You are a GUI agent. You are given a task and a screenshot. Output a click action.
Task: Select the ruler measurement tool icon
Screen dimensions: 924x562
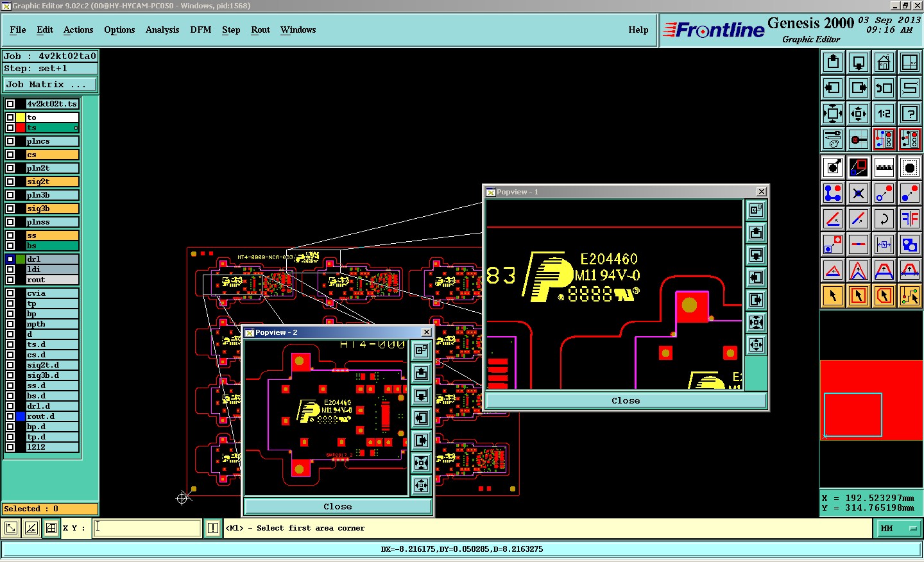[x=884, y=168]
